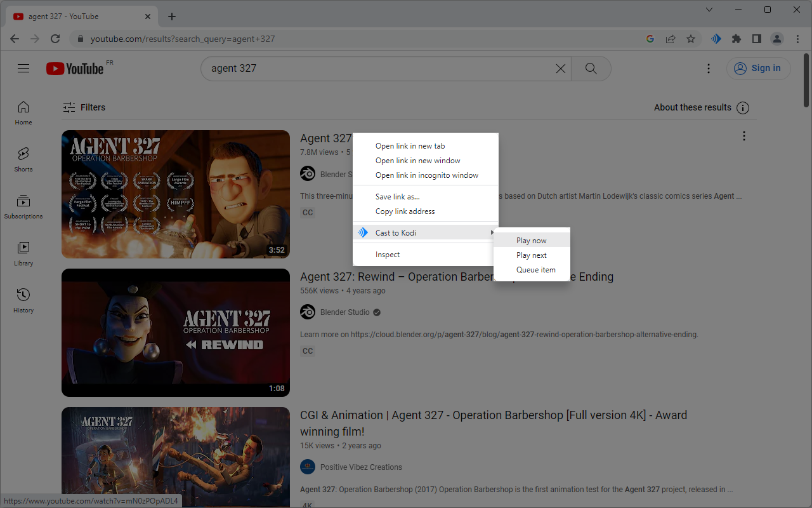Open Subscriptions in the sidebar
Viewport: 812px width, 508px height.
23,207
